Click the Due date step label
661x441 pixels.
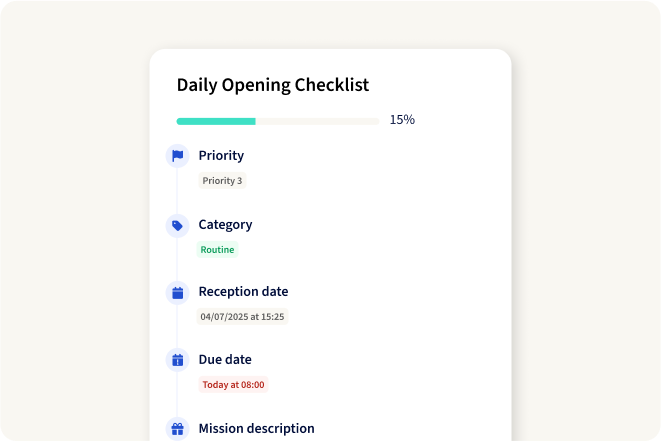225,360
